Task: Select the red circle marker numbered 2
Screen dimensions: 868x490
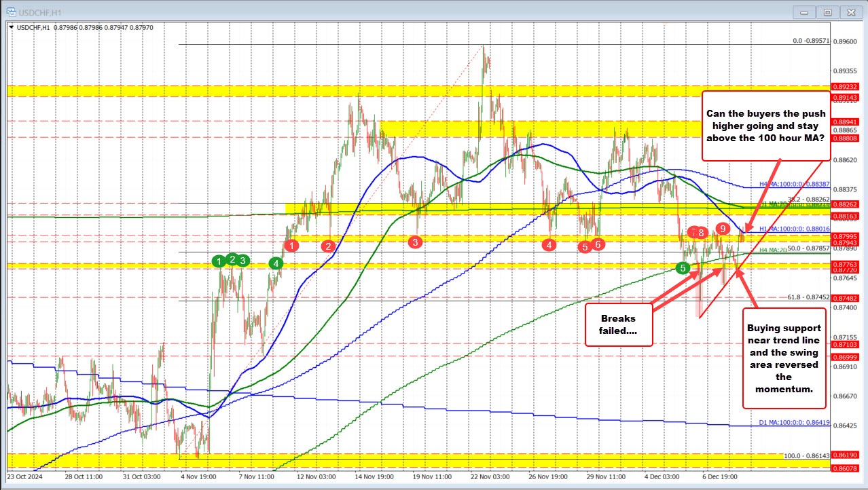Action: click(329, 246)
